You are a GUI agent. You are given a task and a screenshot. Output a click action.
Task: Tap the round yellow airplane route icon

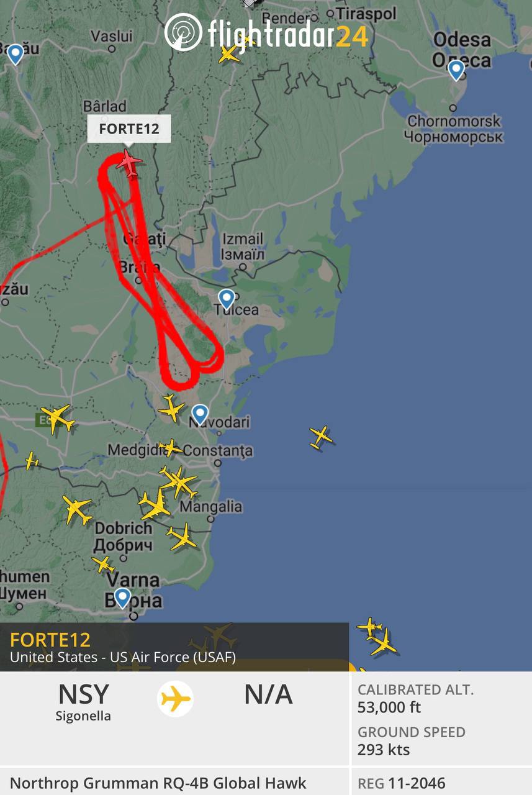click(175, 699)
